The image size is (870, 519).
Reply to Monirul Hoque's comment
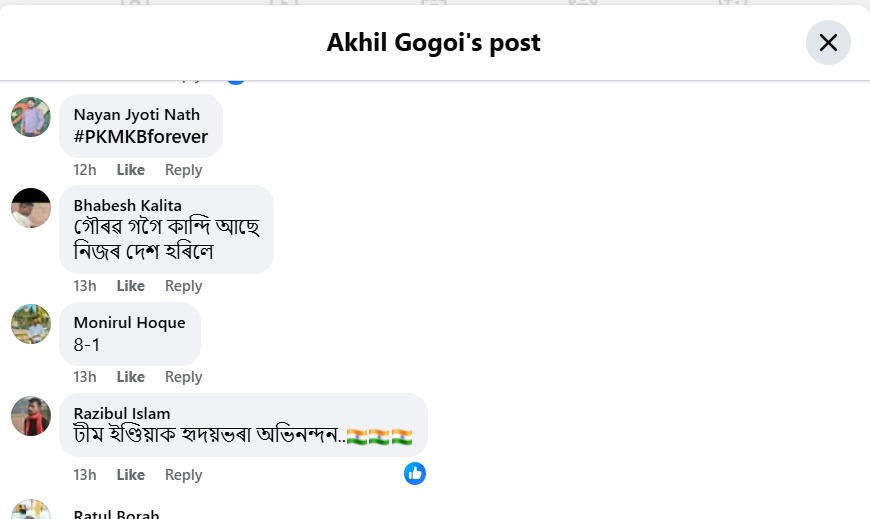[183, 377]
